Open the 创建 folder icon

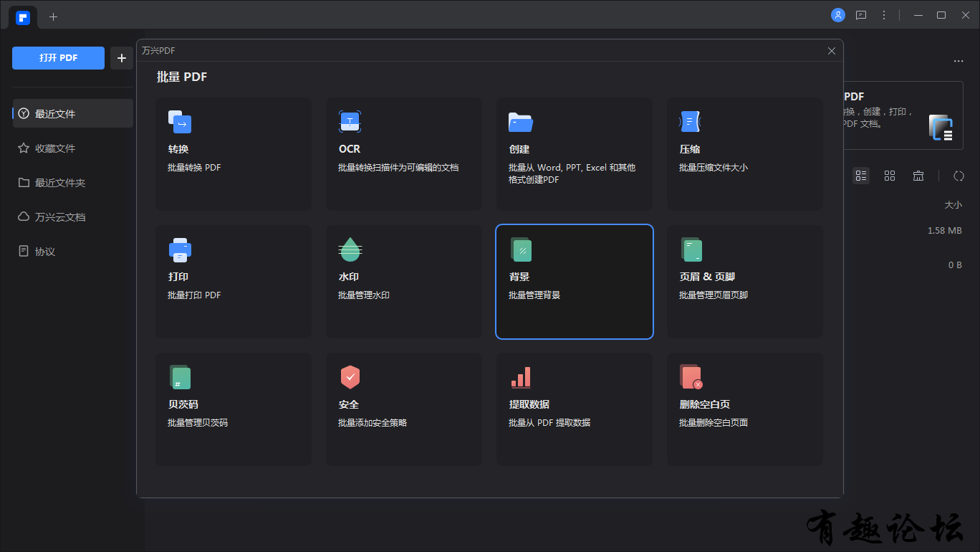click(x=521, y=122)
